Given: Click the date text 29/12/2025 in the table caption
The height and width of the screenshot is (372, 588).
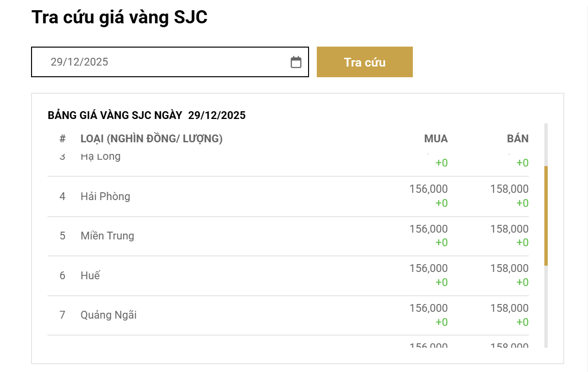Looking at the screenshot, I should pyautogui.click(x=217, y=115).
